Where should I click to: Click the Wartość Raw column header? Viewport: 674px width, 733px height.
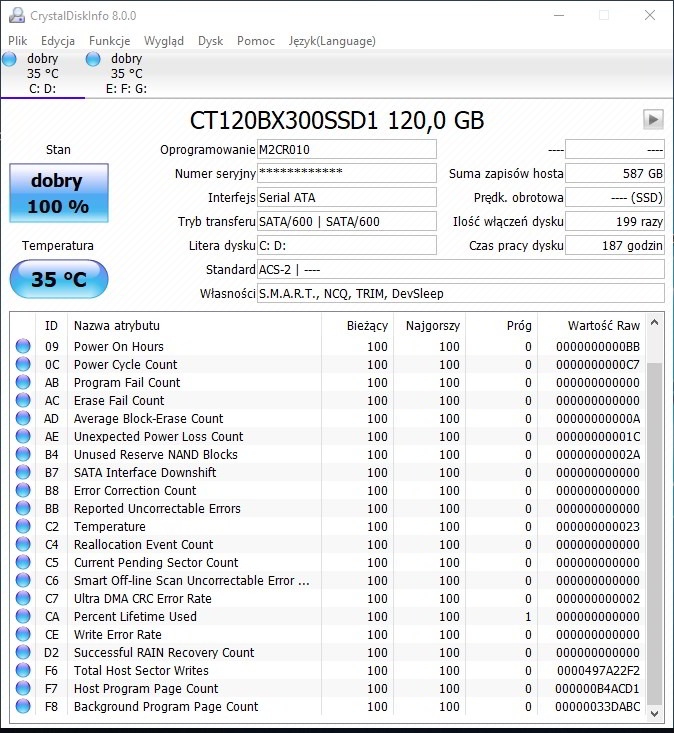click(592, 326)
